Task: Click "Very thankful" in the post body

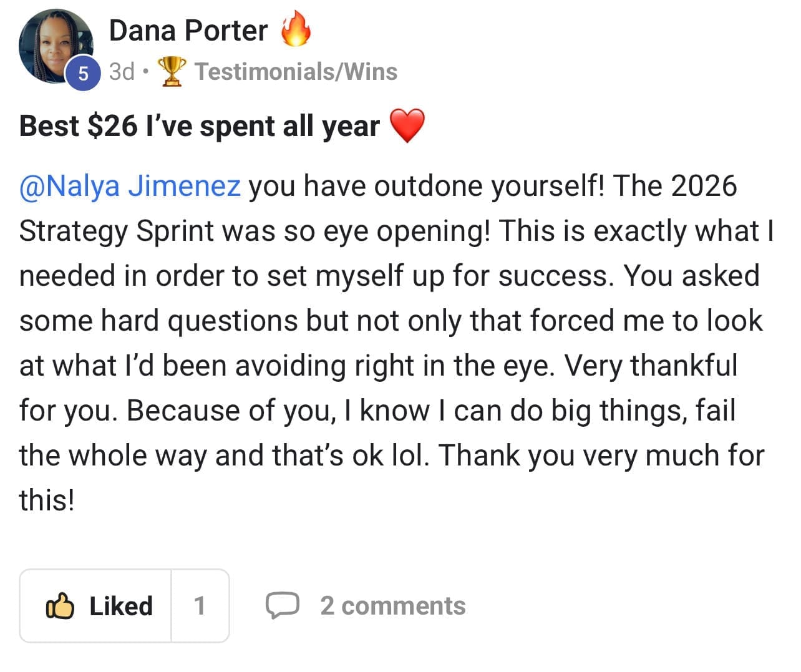Action: click(x=651, y=366)
